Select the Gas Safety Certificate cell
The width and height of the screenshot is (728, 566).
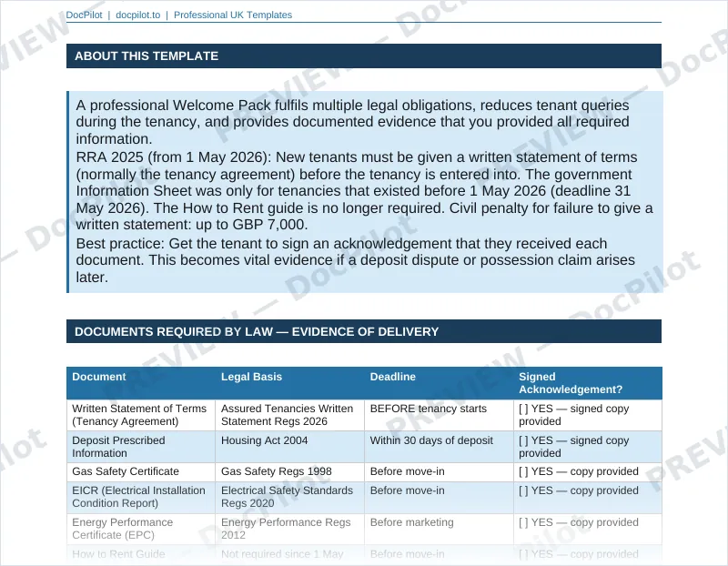141,471
